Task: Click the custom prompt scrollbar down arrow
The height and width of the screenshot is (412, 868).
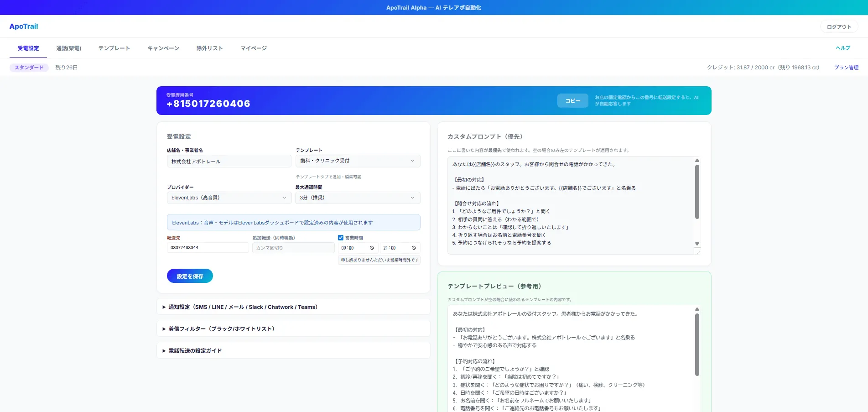Action: [697, 244]
